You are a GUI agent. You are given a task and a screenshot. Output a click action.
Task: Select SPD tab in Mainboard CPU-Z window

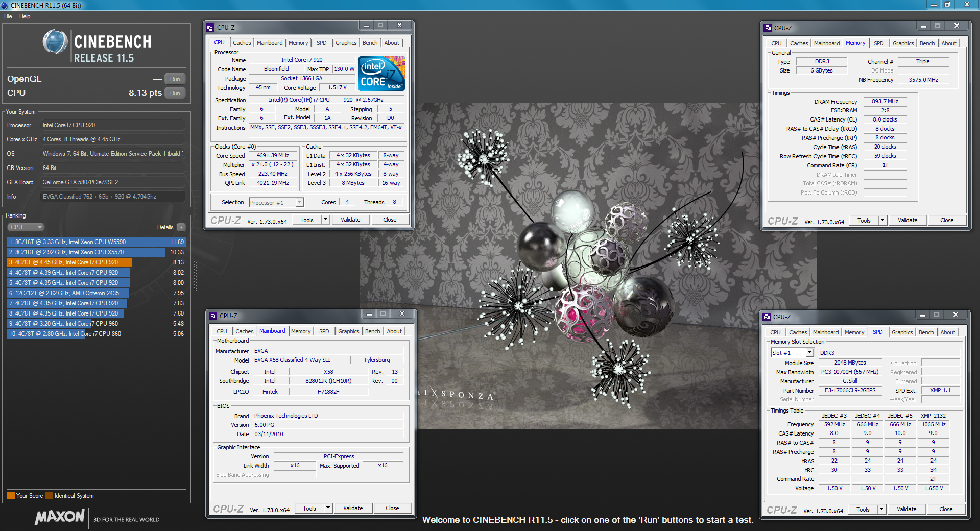324,331
